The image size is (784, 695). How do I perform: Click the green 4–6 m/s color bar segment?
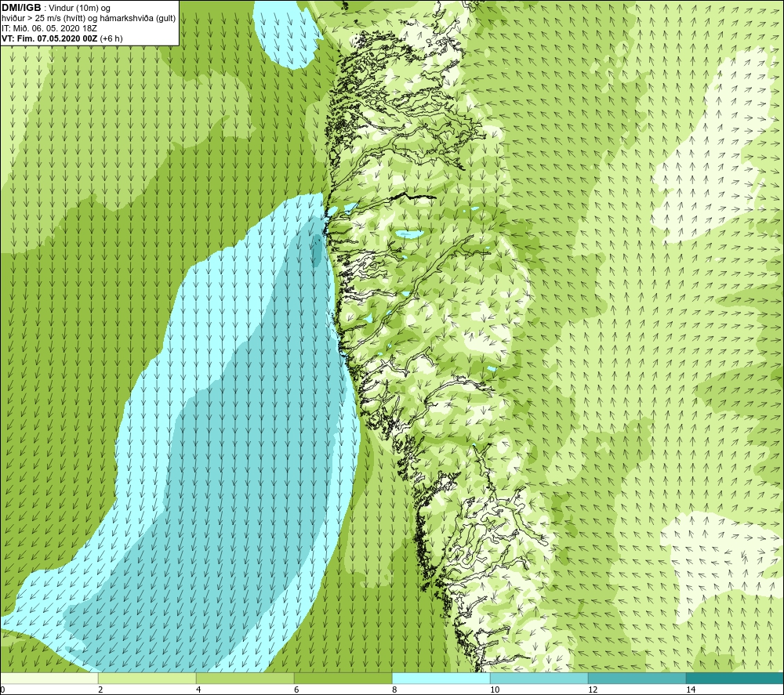245,679
